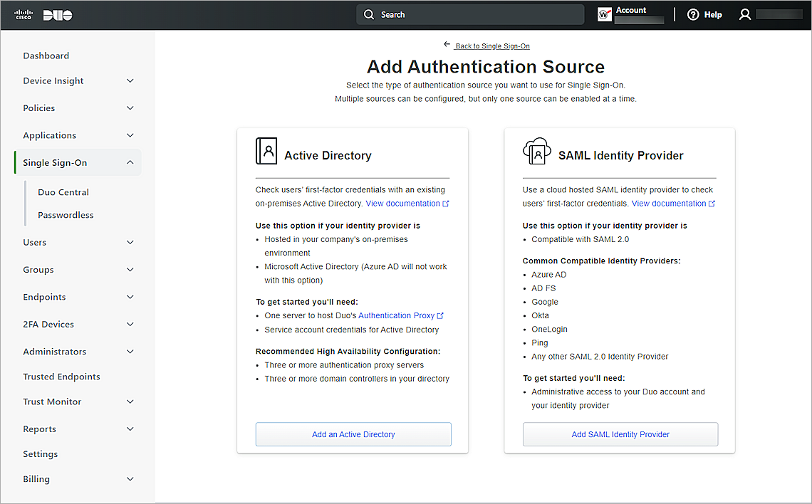Click the account profile person icon
The width and height of the screenshot is (812, 504).
pyautogui.click(x=744, y=14)
